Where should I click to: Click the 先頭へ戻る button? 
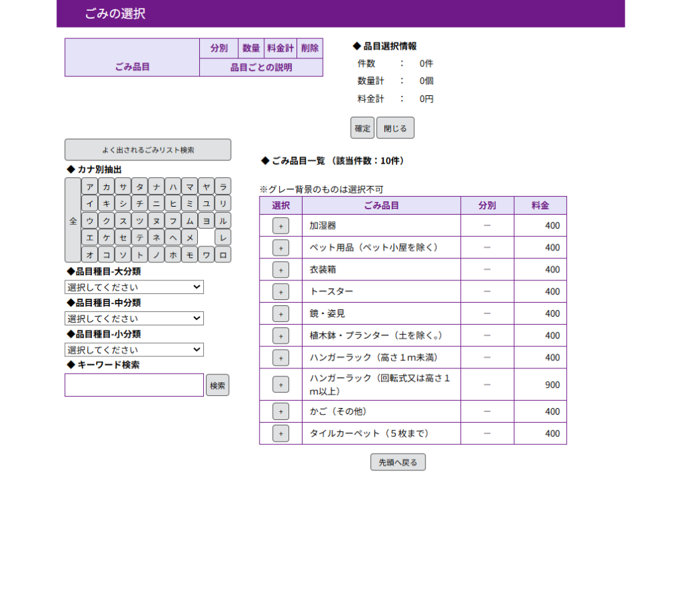(x=398, y=462)
